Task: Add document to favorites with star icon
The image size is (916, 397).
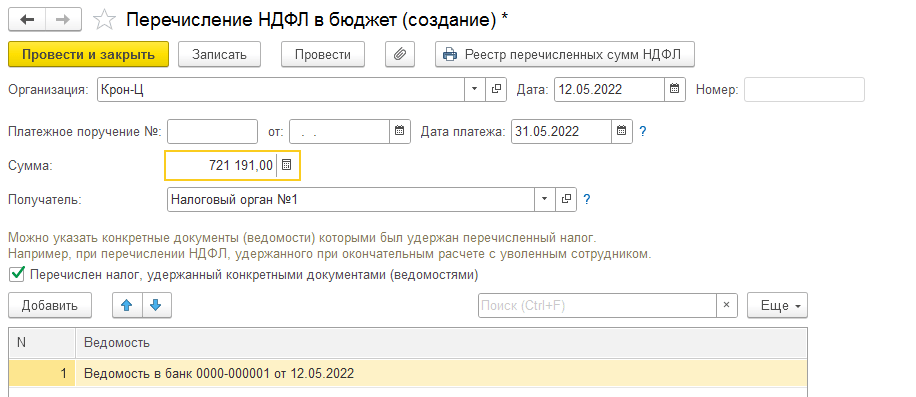Action: coord(105,20)
